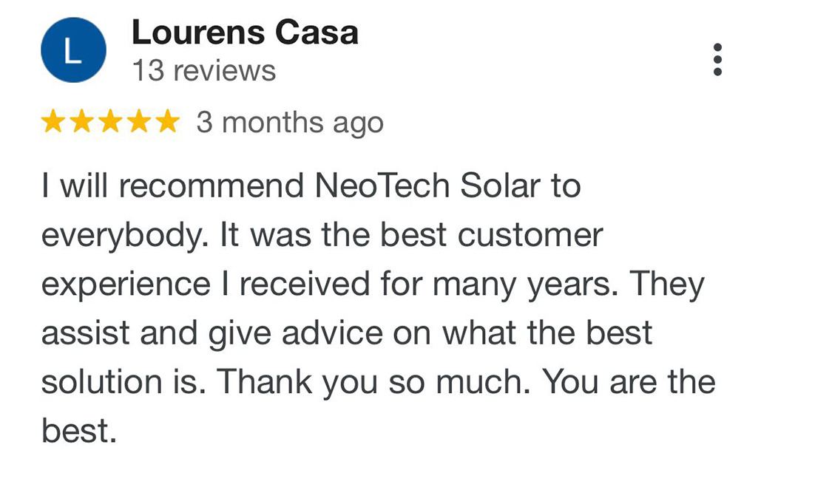Click the fifth gold rating star
Image resolution: width=832 pixels, height=504 pixels.
coord(168,121)
